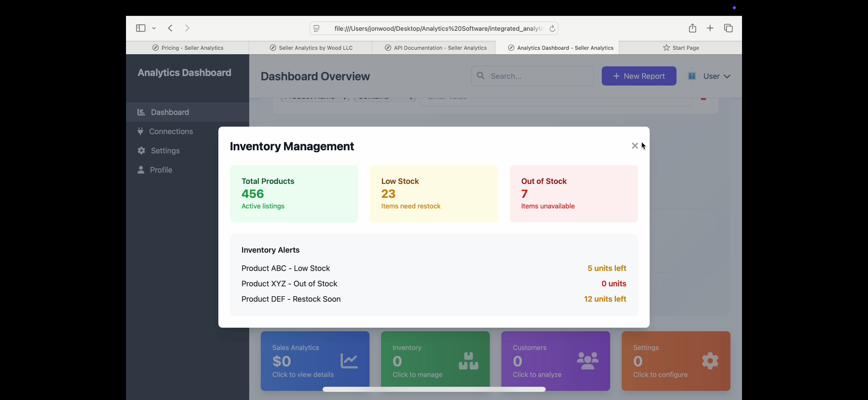This screenshot has height=400, width=868.
Task: Close the Inventory Management modal
Action: coord(635,146)
